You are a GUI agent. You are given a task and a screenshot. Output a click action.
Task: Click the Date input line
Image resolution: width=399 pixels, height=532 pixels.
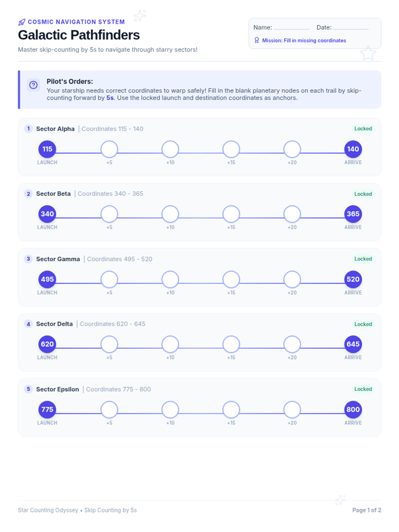click(x=351, y=28)
